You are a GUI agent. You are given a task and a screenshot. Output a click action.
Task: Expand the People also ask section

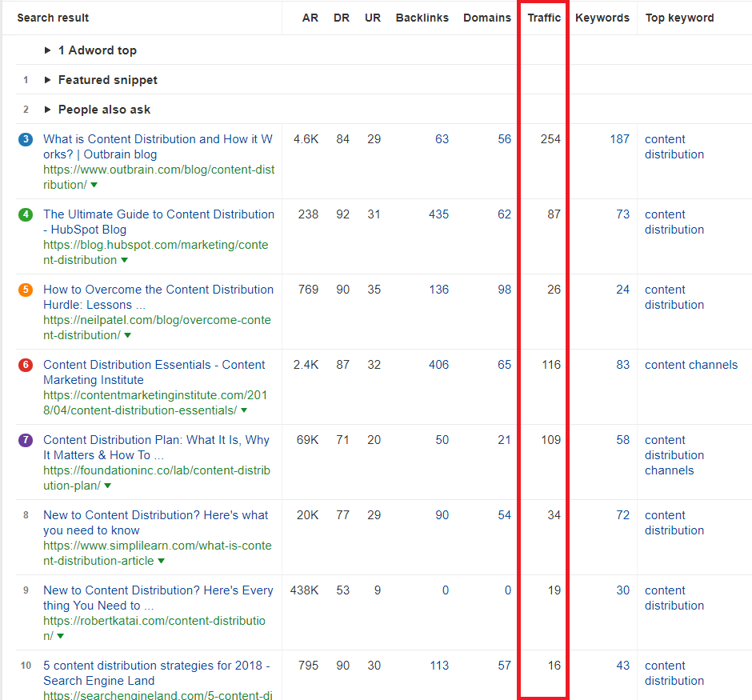click(46, 109)
